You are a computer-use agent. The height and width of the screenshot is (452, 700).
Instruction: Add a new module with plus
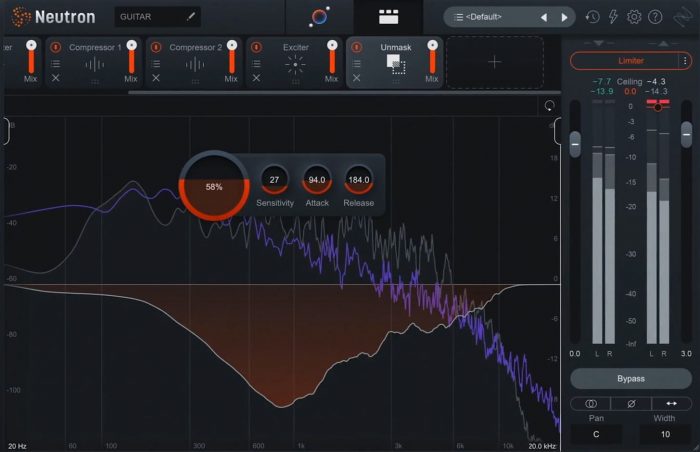[495, 62]
